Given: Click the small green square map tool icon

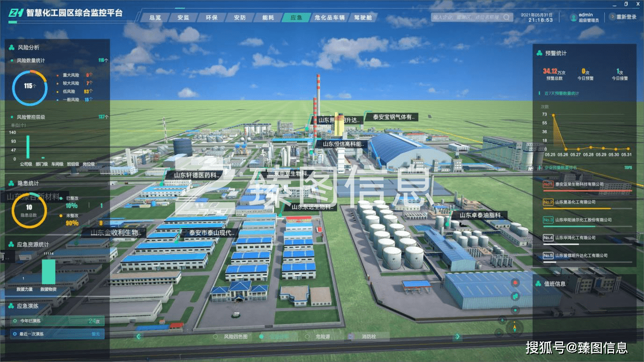Looking at the screenshot, I should click(x=515, y=309).
